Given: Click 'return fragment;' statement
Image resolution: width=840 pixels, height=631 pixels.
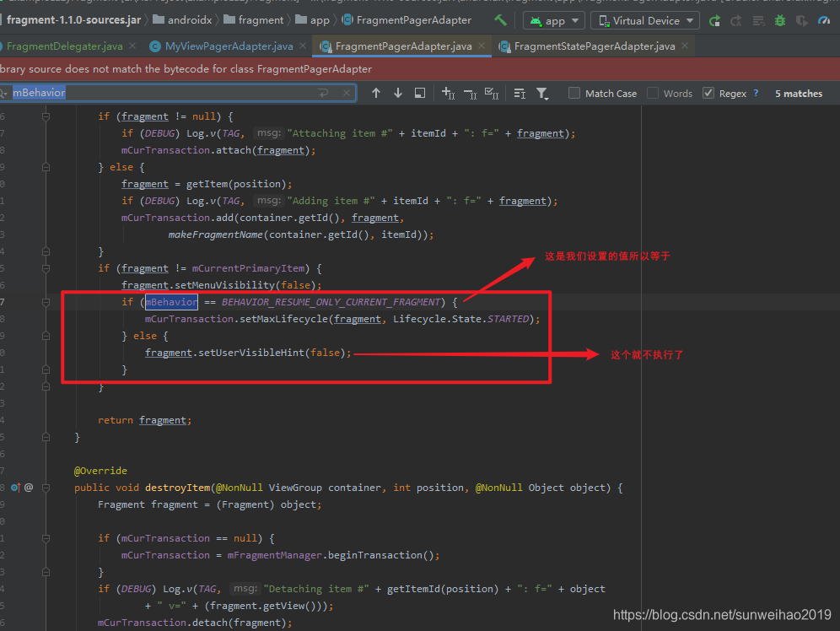Looking at the screenshot, I should pyautogui.click(x=144, y=420).
